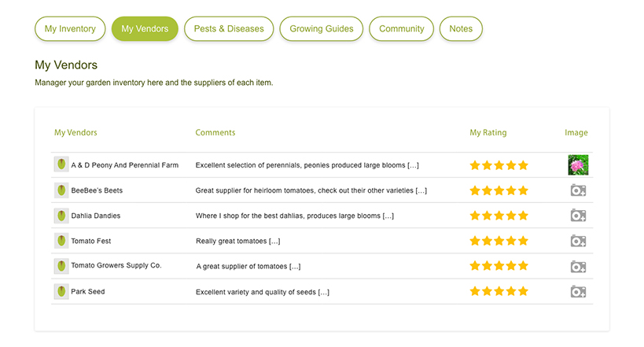The width and height of the screenshot is (644, 347).
Task: Open the Community tab
Action: tap(401, 29)
